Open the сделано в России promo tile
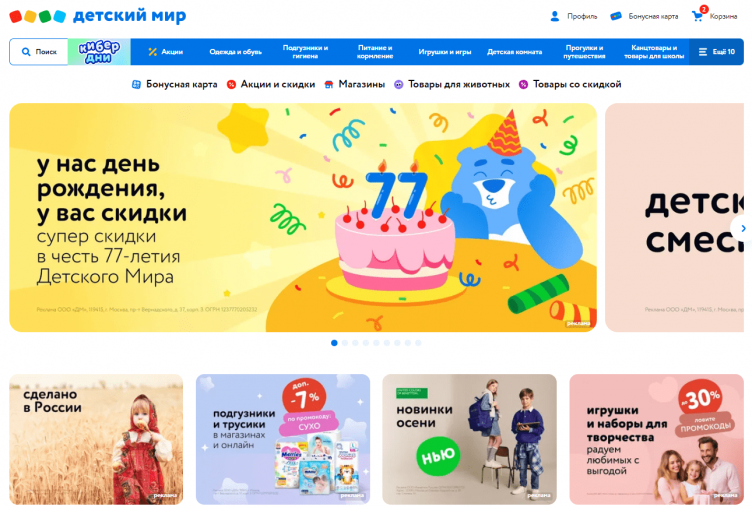The height and width of the screenshot is (507, 752). coord(96,439)
